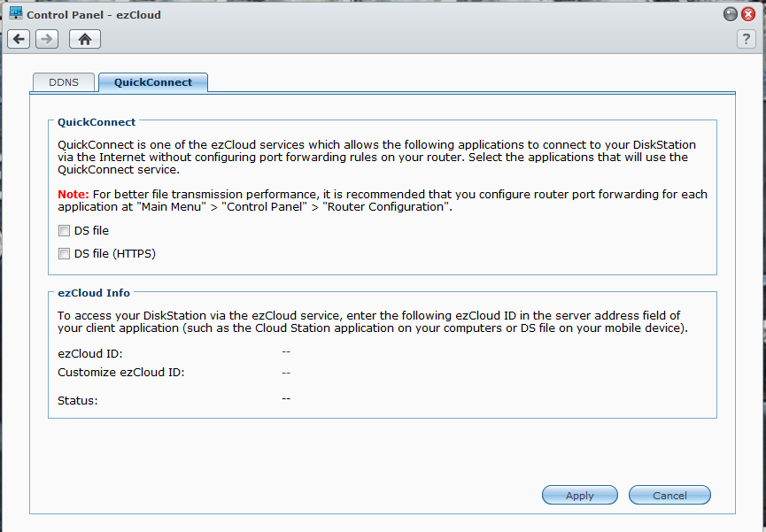Click the "Control Panel - ezCloud" title bar text

tap(94, 15)
